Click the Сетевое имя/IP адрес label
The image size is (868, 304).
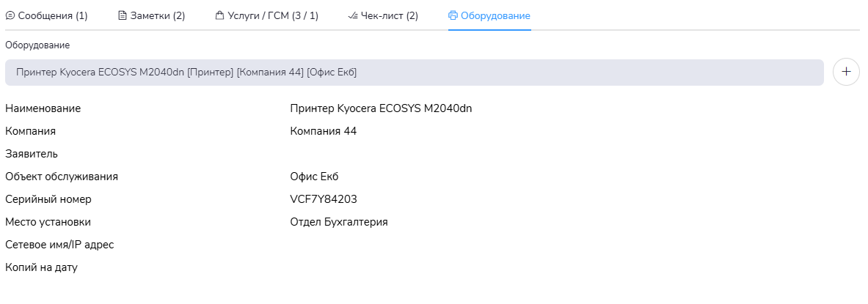(x=59, y=245)
